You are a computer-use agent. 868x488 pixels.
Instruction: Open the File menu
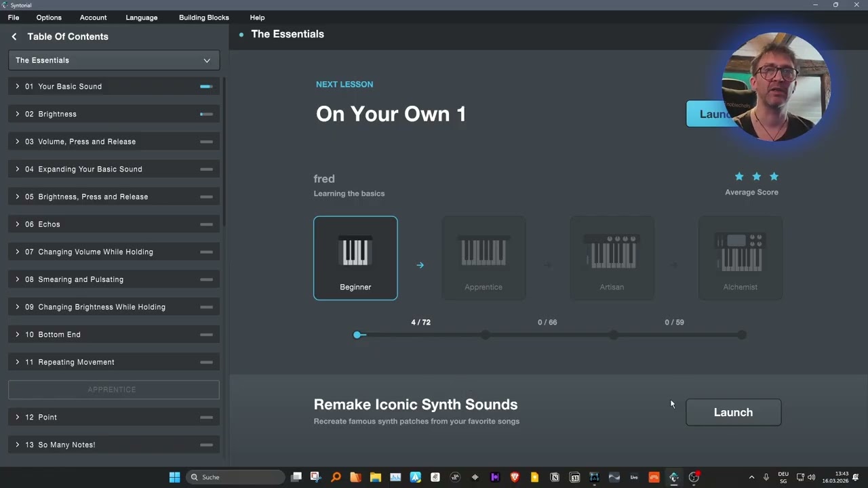[x=14, y=18]
